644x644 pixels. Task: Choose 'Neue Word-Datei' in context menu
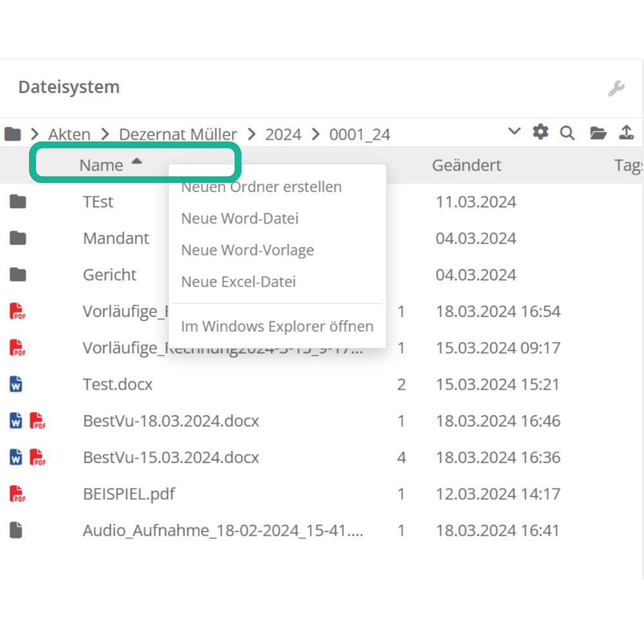coord(240,218)
